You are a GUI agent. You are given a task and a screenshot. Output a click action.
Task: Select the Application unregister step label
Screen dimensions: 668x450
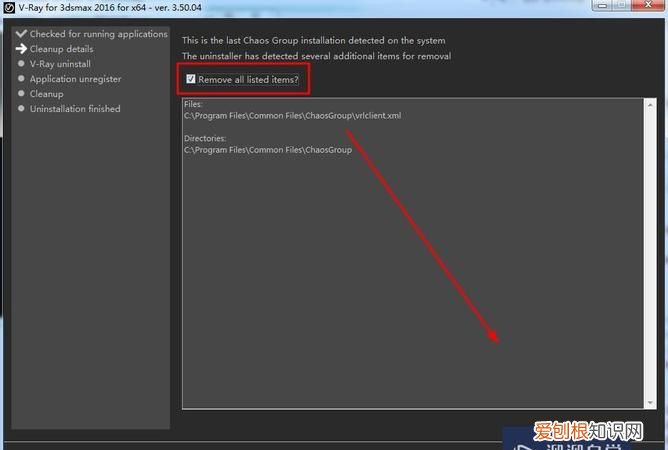point(75,79)
